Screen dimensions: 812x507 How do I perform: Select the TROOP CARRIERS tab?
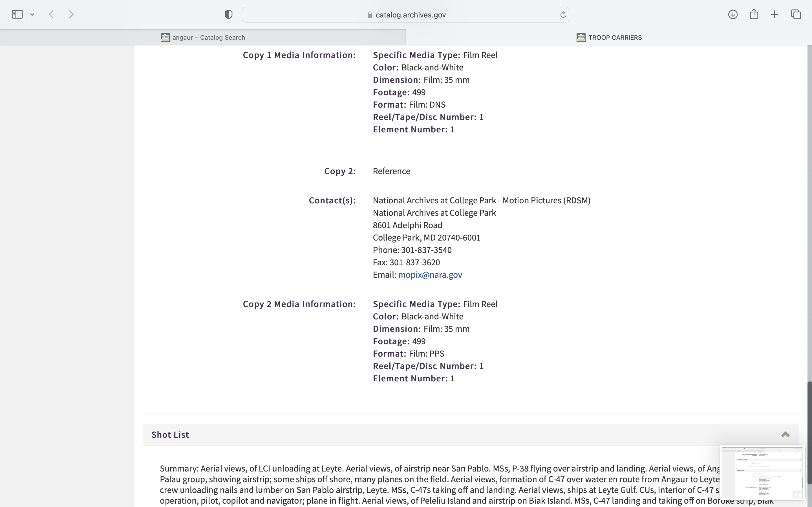[x=614, y=37]
